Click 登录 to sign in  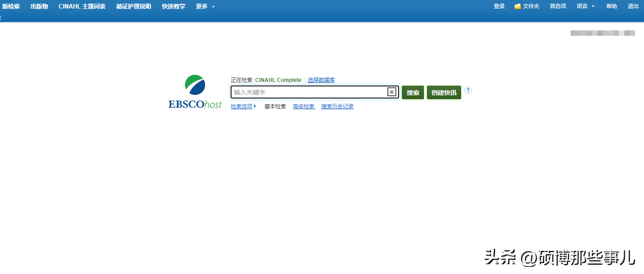click(499, 6)
